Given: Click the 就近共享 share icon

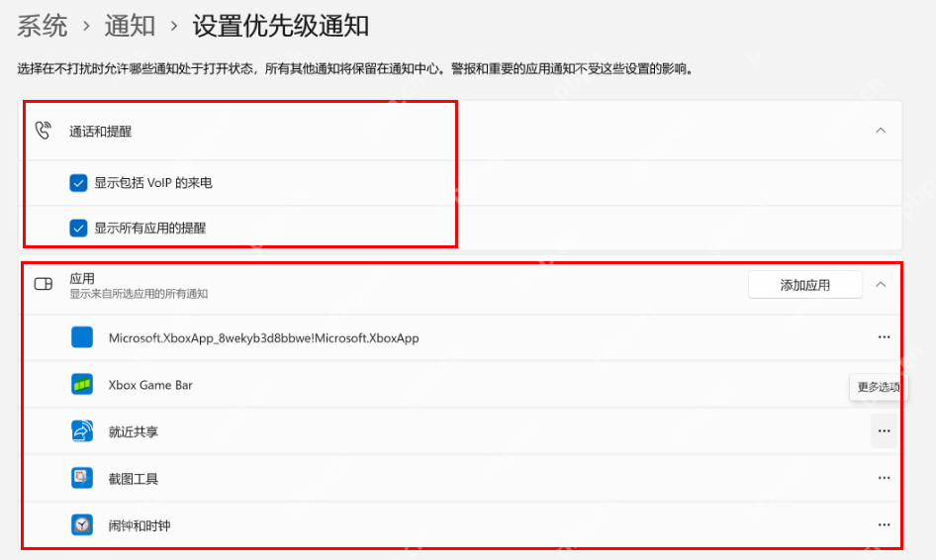Looking at the screenshot, I should click(x=82, y=431).
